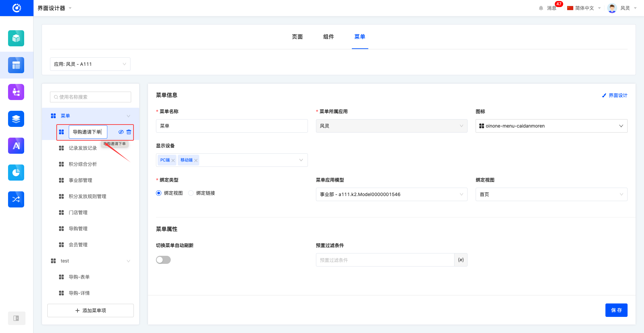644x333 pixels.
Task: Enable the 切换菜单自动刷新 switch
Action: [x=163, y=260]
